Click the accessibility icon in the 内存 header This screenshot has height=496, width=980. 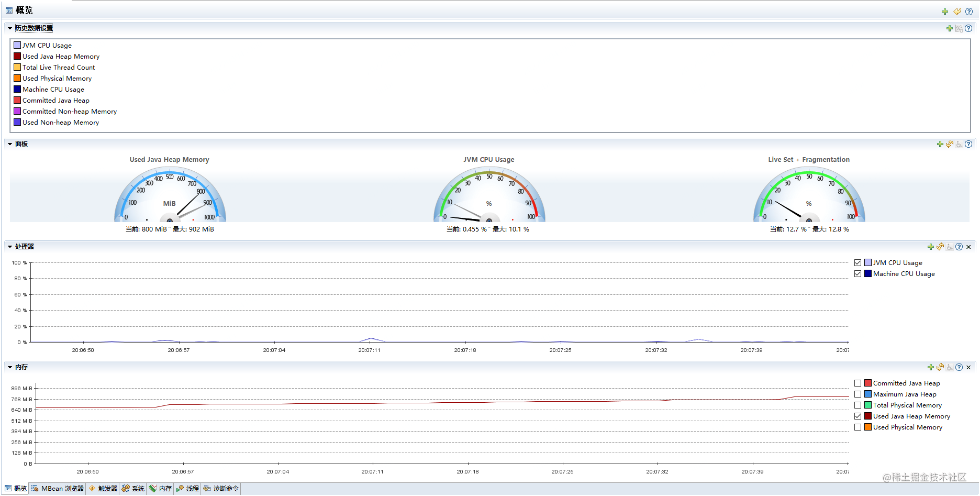[x=950, y=367]
